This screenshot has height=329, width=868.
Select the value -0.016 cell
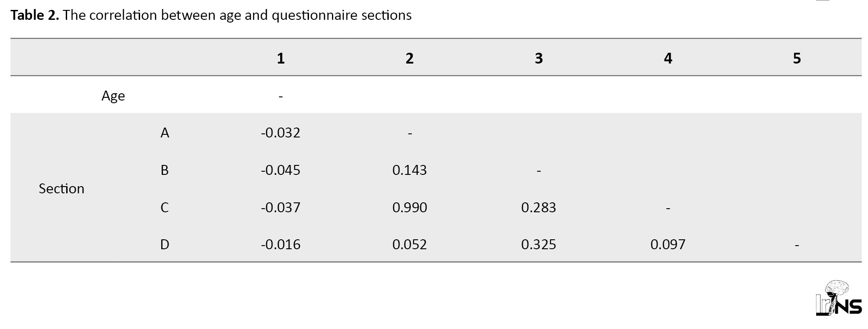pyautogui.click(x=281, y=244)
